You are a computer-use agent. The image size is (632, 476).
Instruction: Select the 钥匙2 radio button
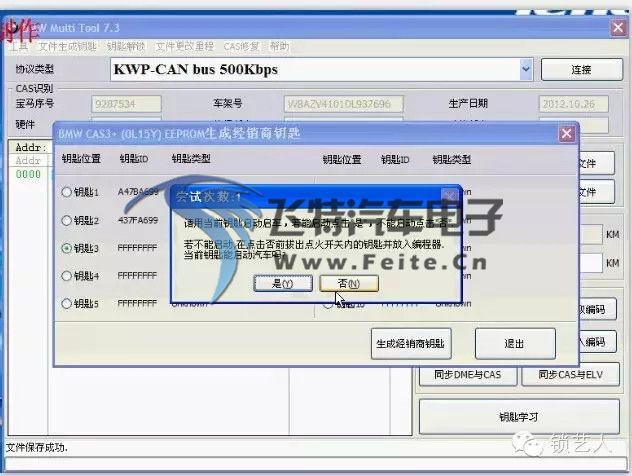[67, 220]
